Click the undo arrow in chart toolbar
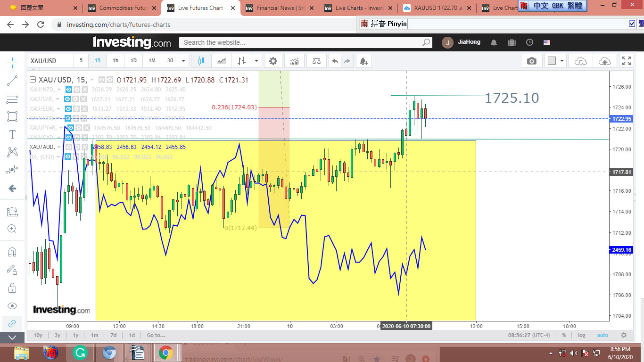644x362 pixels. [x=335, y=61]
